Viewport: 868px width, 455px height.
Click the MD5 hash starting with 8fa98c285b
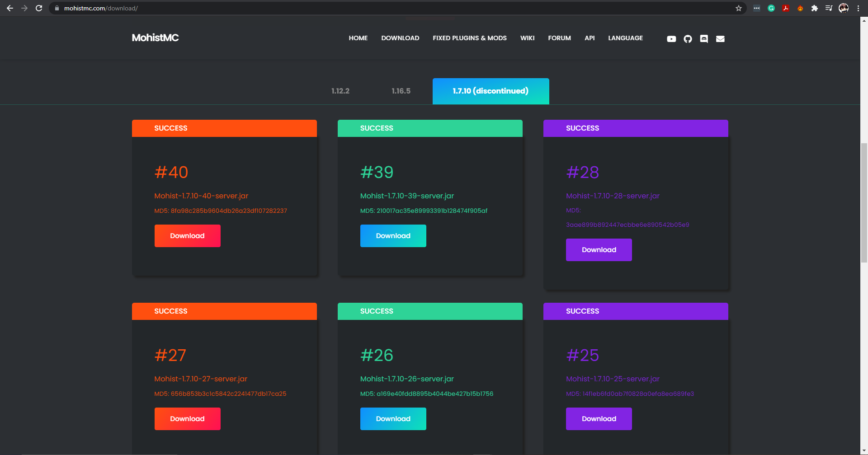(x=229, y=211)
